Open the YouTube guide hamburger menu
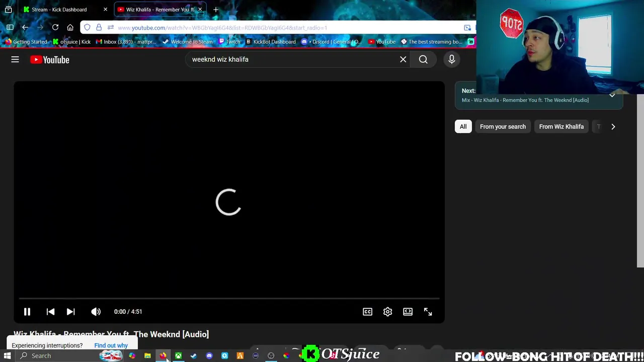The height and width of the screenshot is (362, 644). [15, 59]
